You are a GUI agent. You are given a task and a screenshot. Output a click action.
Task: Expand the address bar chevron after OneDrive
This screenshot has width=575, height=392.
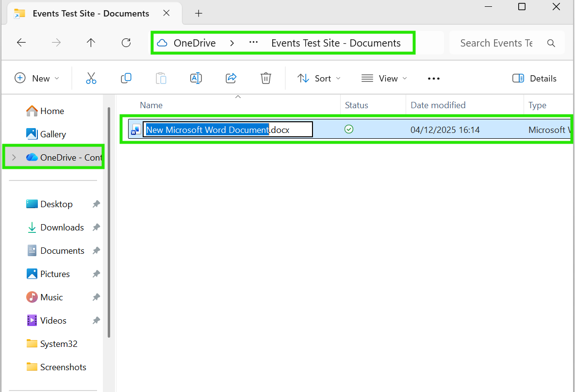coord(232,43)
